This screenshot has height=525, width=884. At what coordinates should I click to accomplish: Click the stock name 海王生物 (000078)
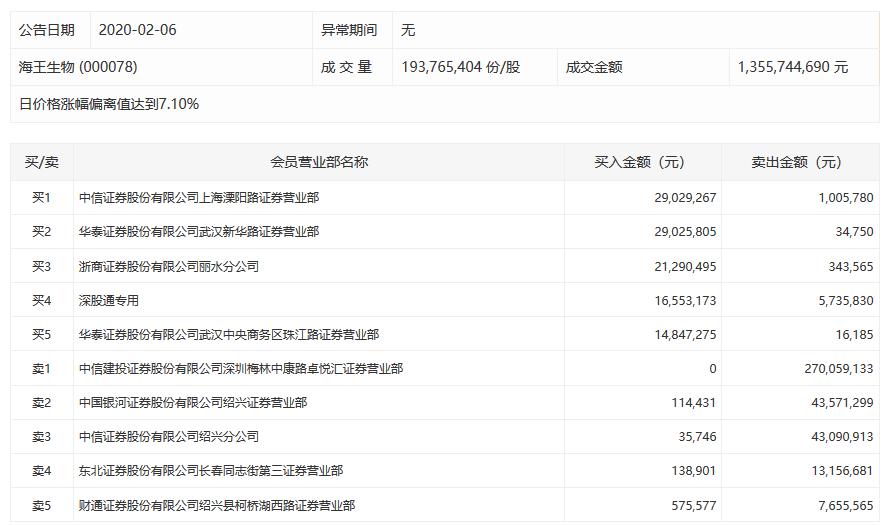[78, 67]
